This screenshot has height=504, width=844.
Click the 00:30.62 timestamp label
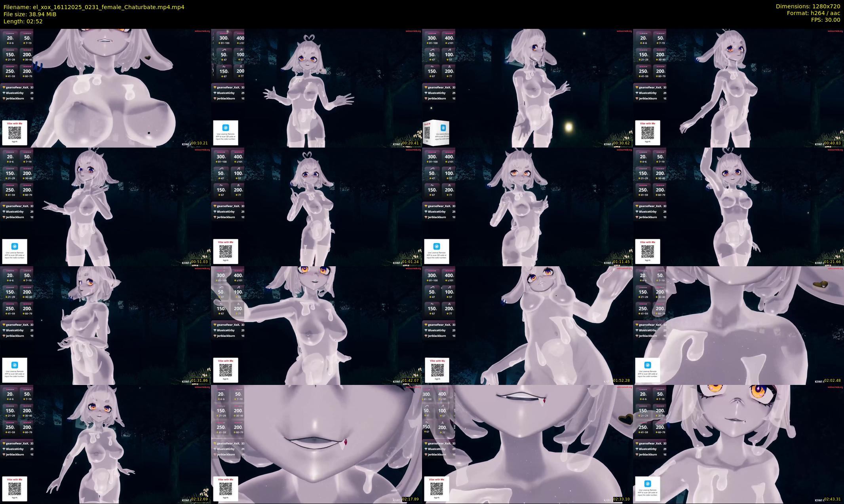coord(621,143)
